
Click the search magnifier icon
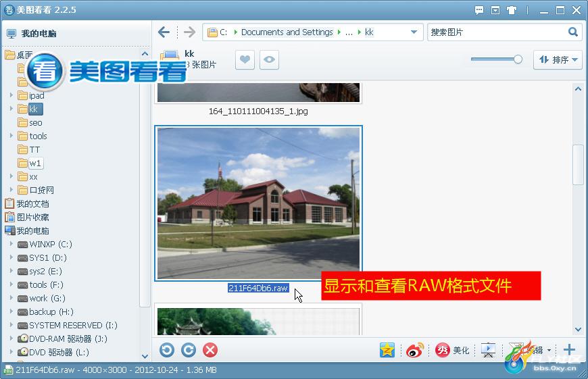(572, 32)
